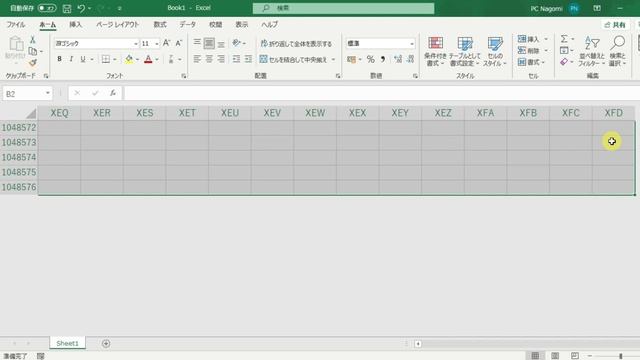Open the font size dropdown
The height and width of the screenshot is (360, 640).
[x=157, y=44]
